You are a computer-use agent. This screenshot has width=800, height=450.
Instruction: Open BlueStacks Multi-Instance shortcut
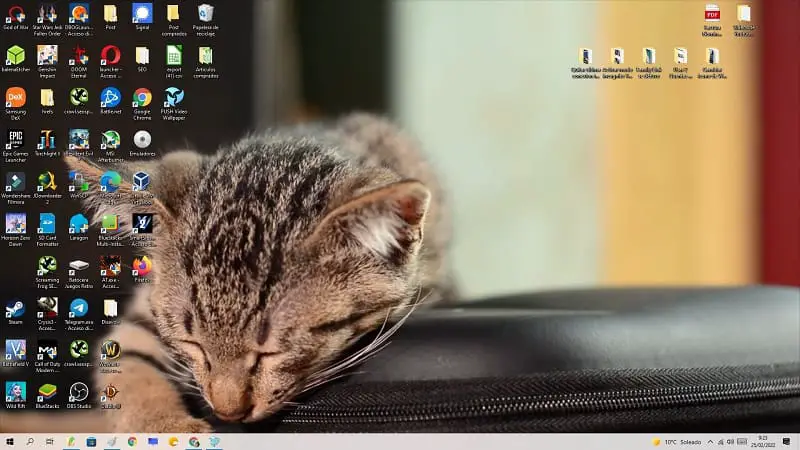pos(111,231)
